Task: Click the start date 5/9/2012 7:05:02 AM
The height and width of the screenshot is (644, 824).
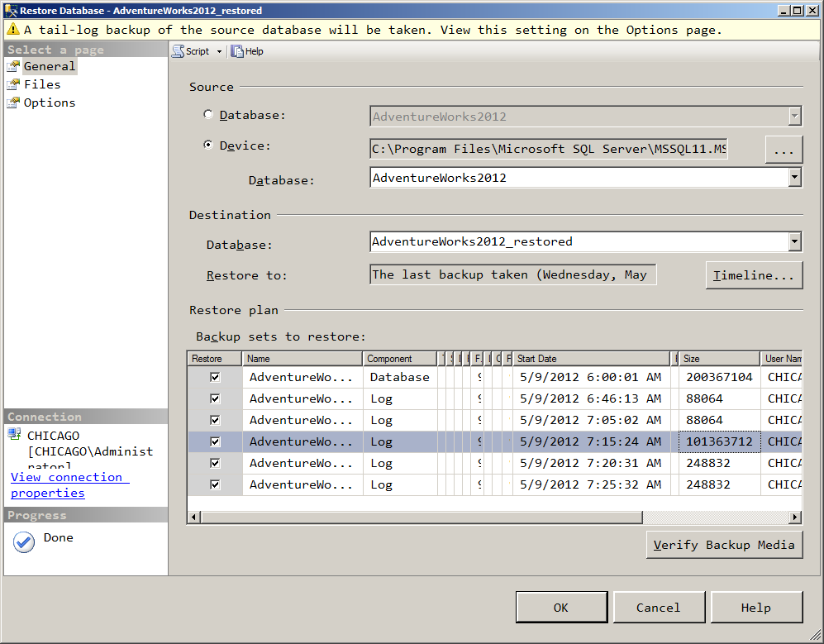Action: point(590,420)
